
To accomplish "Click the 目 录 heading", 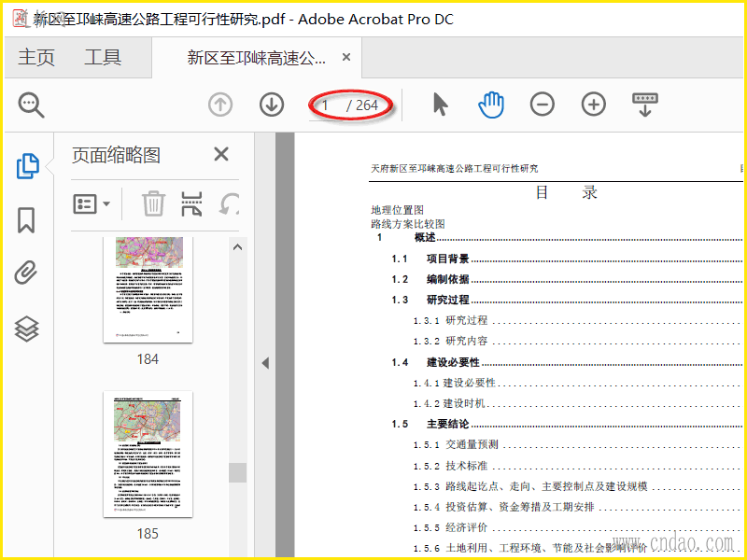I will coord(567,192).
